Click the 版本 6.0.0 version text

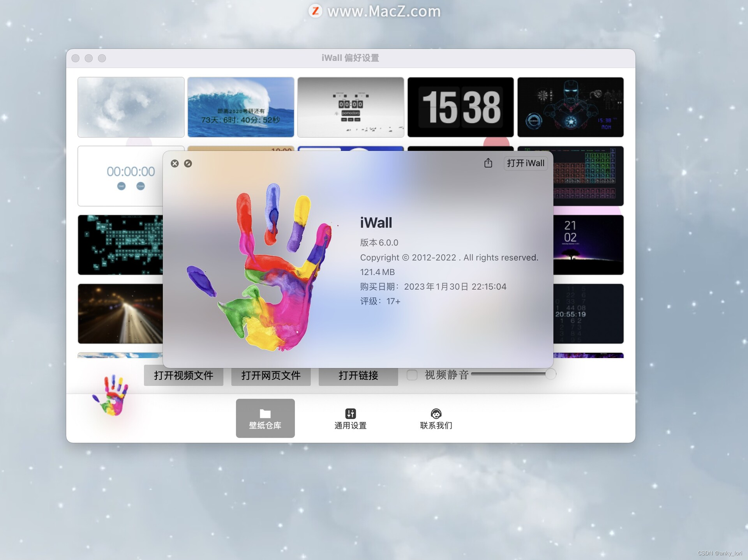point(379,243)
